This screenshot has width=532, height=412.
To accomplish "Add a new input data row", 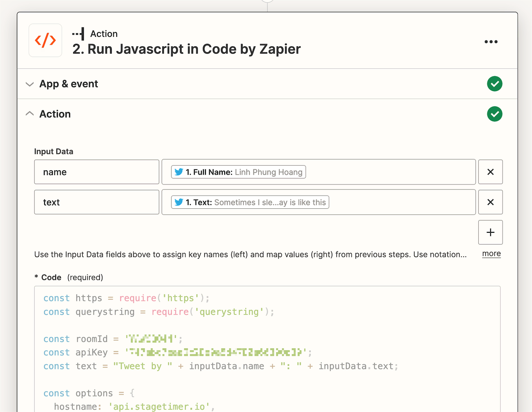I will coord(490,232).
